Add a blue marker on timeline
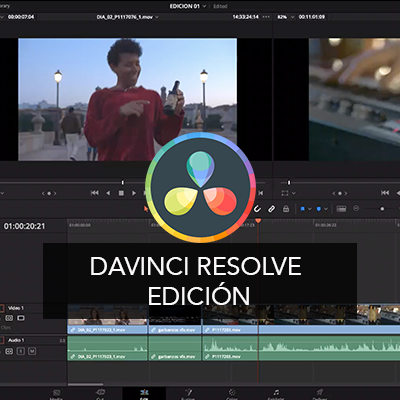The width and height of the screenshot is (400, 400). coord(319,209)
